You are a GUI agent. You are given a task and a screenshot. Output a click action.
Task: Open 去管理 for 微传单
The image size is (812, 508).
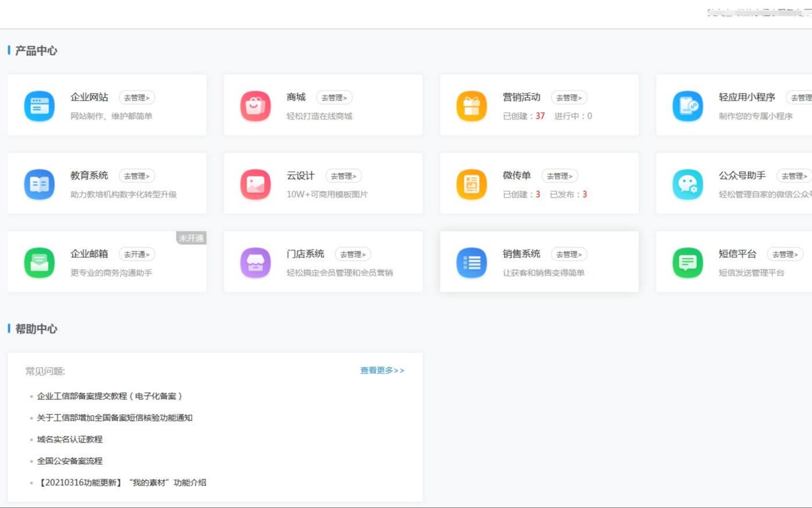tap(560, 176)
